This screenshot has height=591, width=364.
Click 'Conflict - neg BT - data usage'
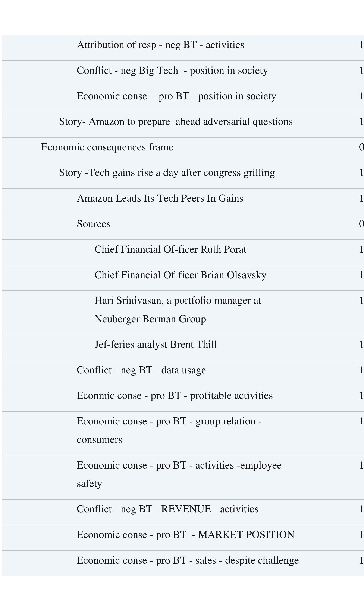coord(141,370)
